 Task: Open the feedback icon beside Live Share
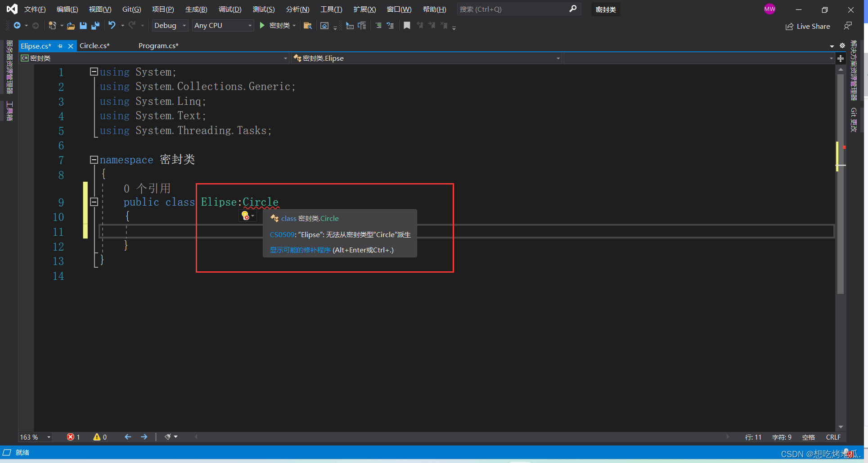[x=848, y=26]
